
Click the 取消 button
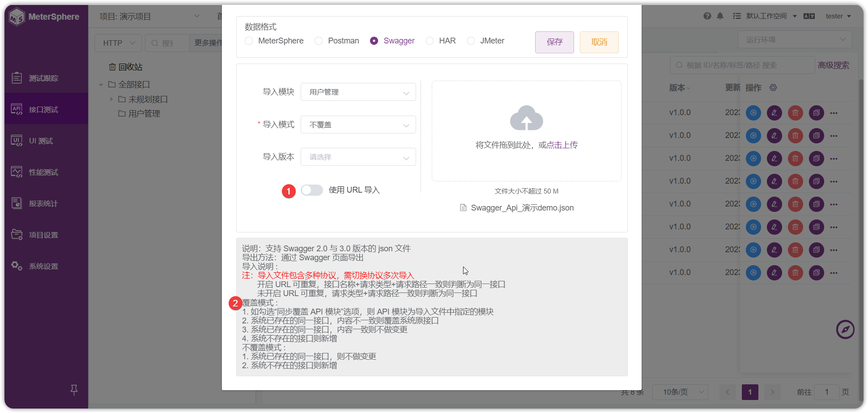click(x=599, y=42)
